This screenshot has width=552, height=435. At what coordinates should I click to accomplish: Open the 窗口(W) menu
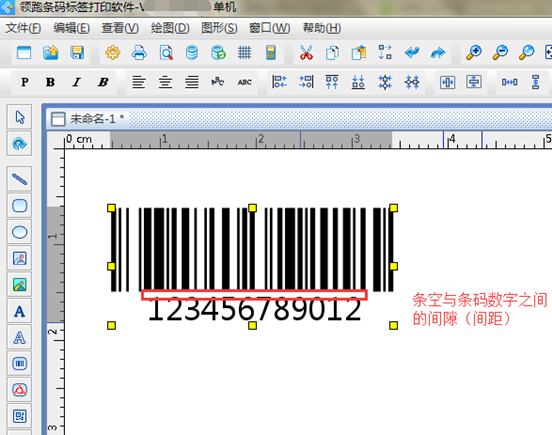tap(269, 28)
